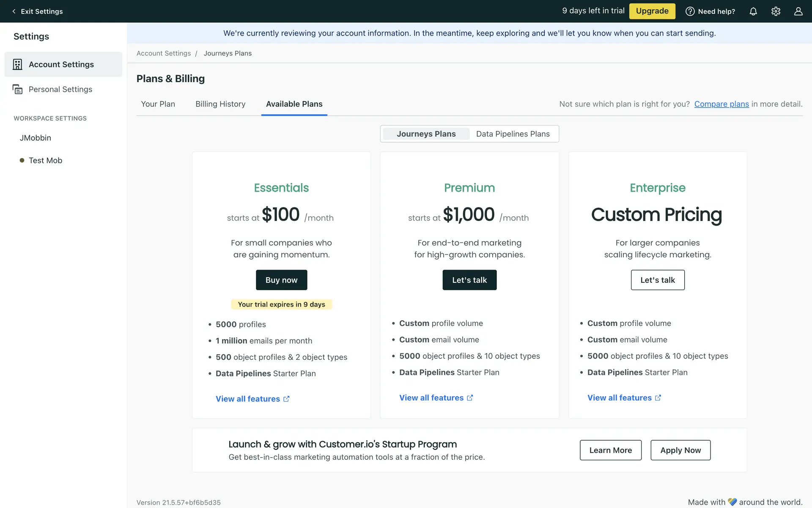Click Buy now on Essentials plan
Screen dimensions: 812x508
281,280
